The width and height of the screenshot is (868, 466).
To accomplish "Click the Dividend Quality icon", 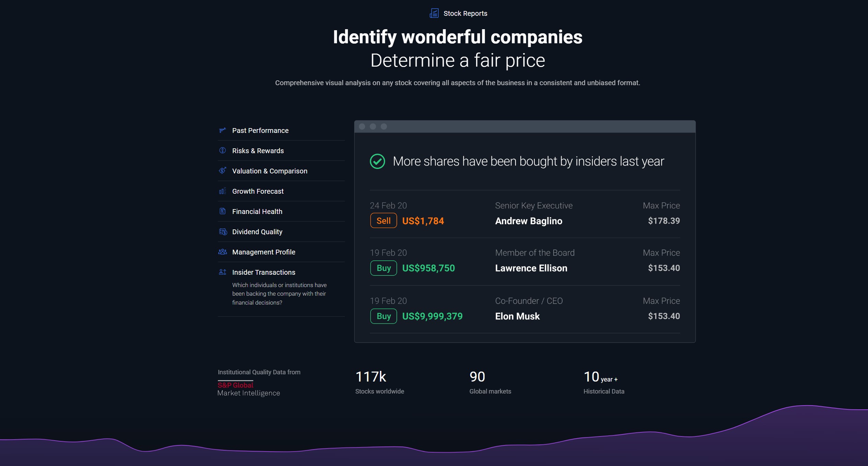I will (x=223, y=232).
